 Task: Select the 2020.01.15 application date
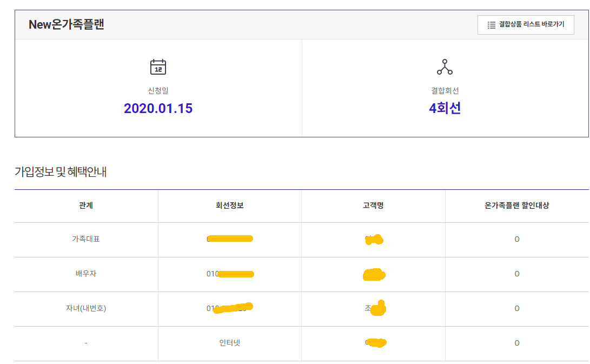click(x=158, y=108)
